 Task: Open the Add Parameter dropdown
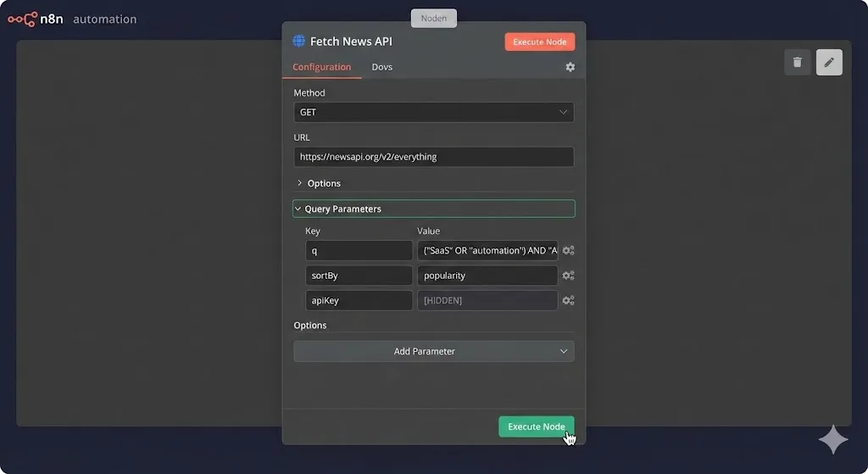pyautogui.click(x=433, y=351)
